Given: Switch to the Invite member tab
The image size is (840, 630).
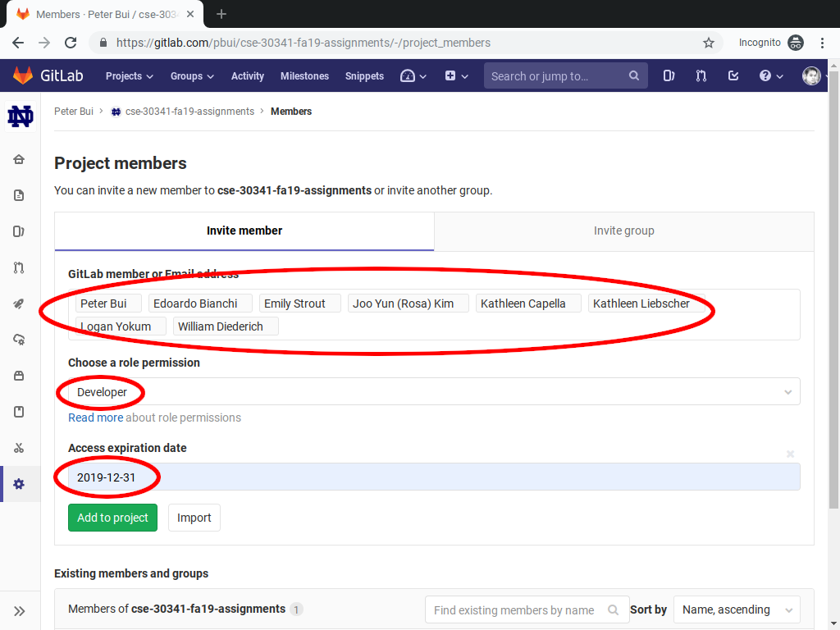Looking at the screenshot, I should pos(244,231).
